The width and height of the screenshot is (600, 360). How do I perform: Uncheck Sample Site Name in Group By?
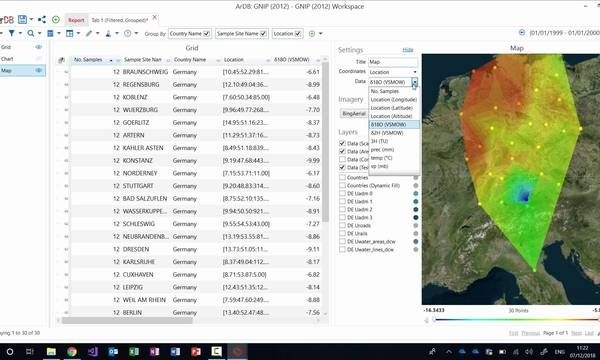click(x=263, y=34)
